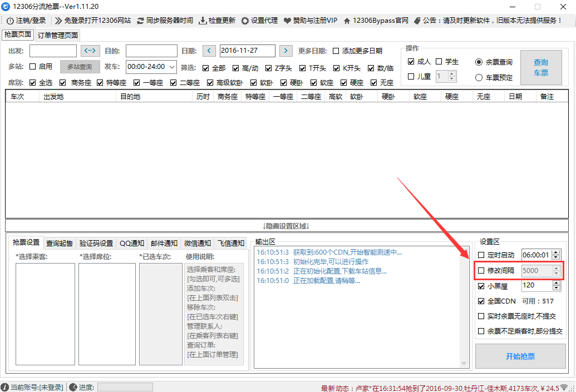Click date field 2016-11-27
This screenshot has width=576, height=392.
[x=247, y=51]
